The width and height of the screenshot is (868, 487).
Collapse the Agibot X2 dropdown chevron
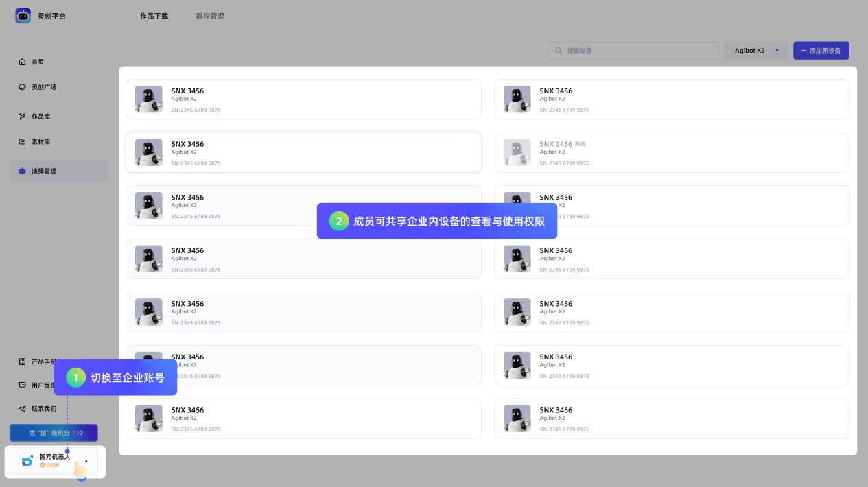[x=777, y=50]
